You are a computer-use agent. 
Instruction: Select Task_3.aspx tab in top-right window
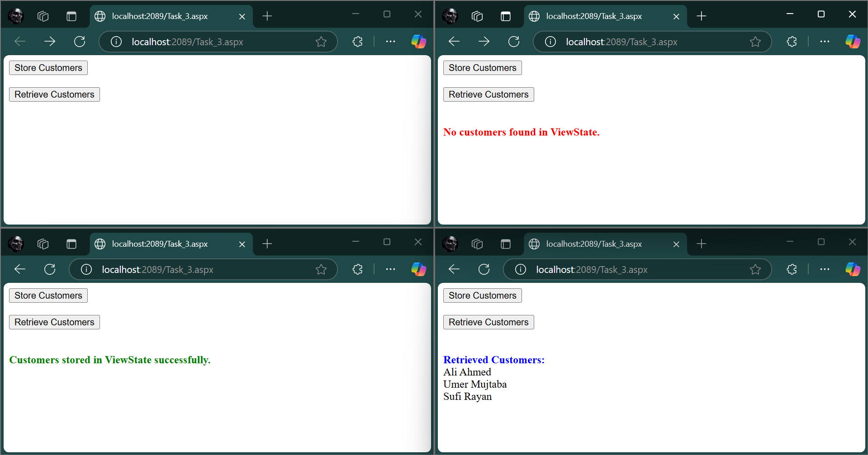pos(605,16)
